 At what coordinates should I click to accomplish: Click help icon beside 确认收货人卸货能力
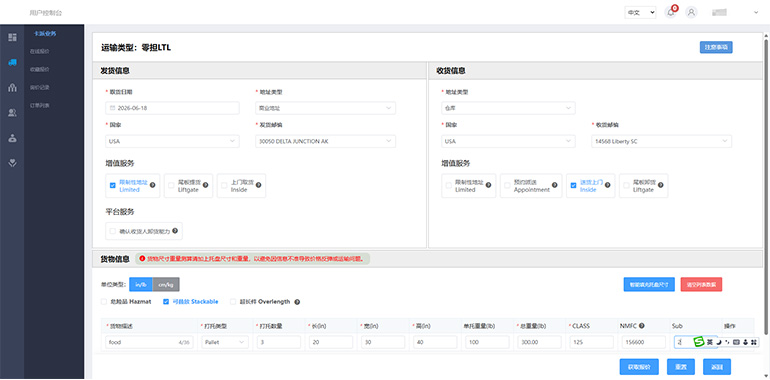point(175,230)
